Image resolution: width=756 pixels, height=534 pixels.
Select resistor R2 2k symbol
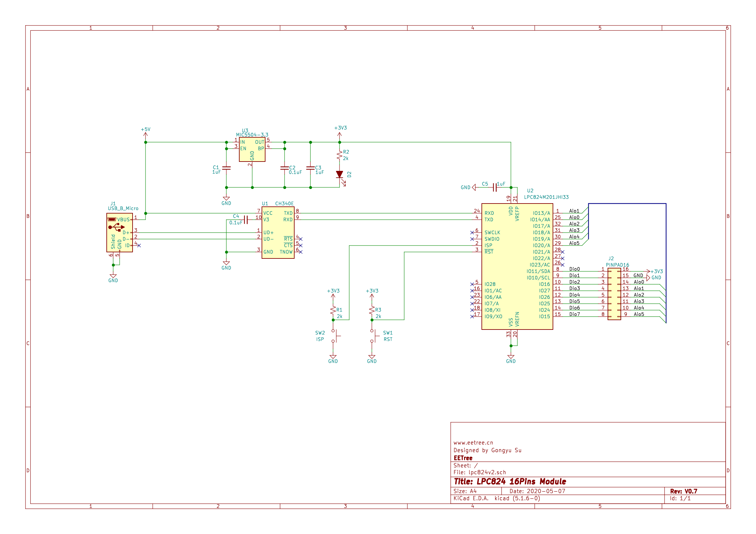coord(340,155)
